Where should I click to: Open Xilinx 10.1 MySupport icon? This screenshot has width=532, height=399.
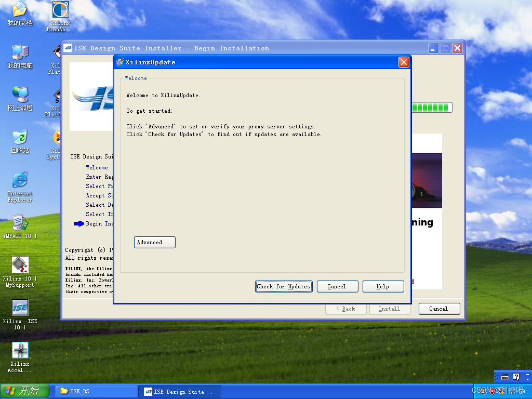[20, 272]
